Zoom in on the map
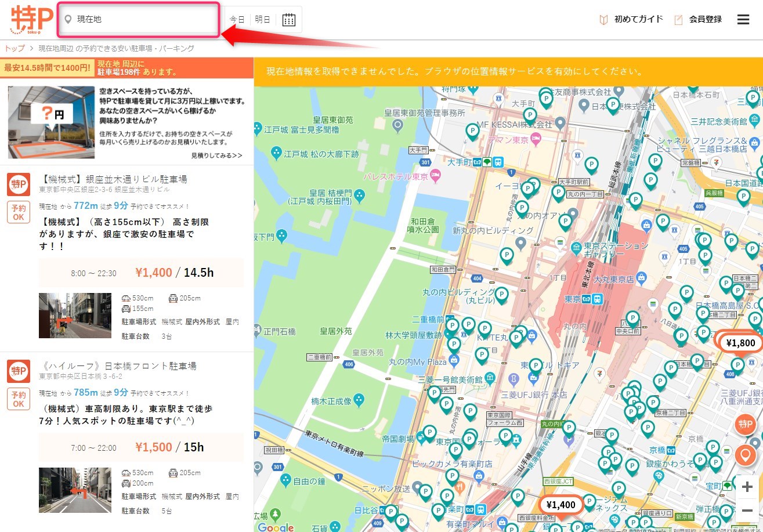This screenshot has height=532, width=763. (747, 487)
